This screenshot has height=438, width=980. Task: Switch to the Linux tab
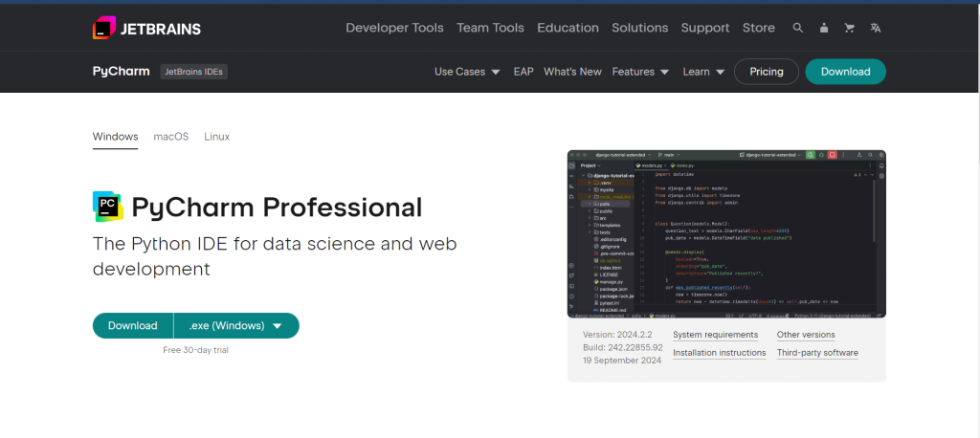[x=217, y=137]
